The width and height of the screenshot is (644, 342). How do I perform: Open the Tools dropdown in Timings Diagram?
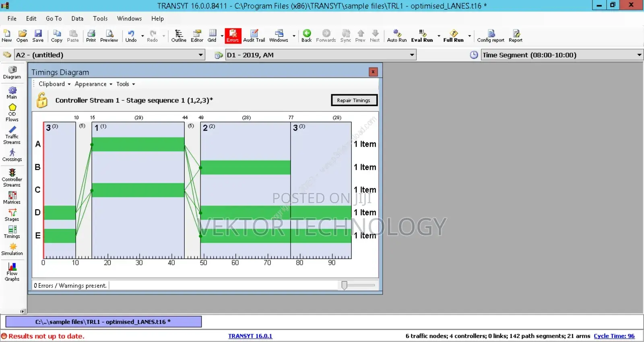126,84
